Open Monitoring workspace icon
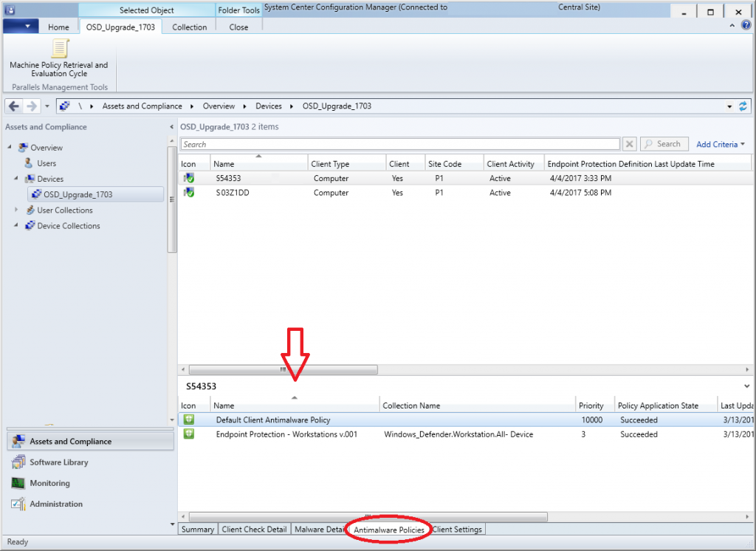Viewport: 756px width, 551px height. (18, 483)
